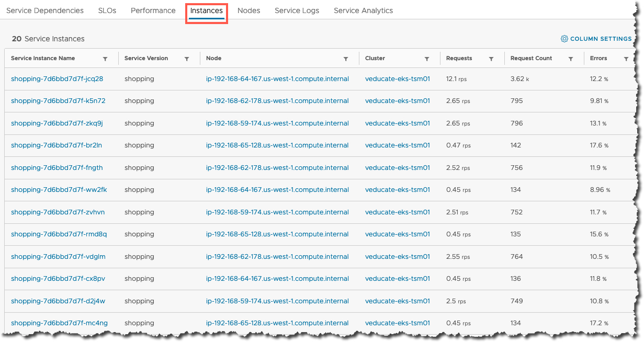Open node link in the zvhvn row
Image resolution: width=644 pixels, height=342 pixels.
point(277,212)
